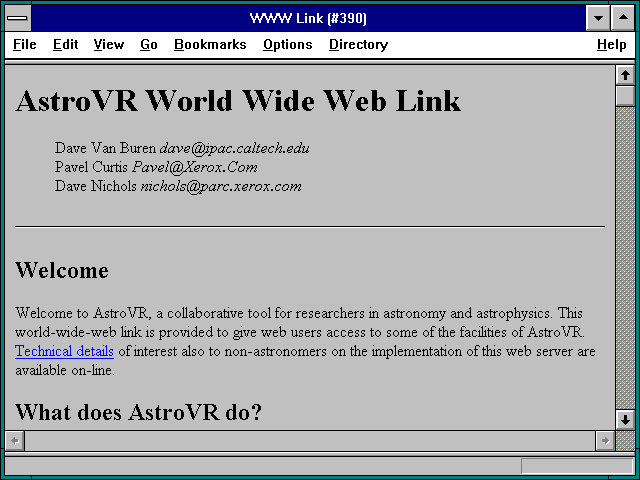Click the email dave@ipac.caltech.edu

tap(234, 149)
